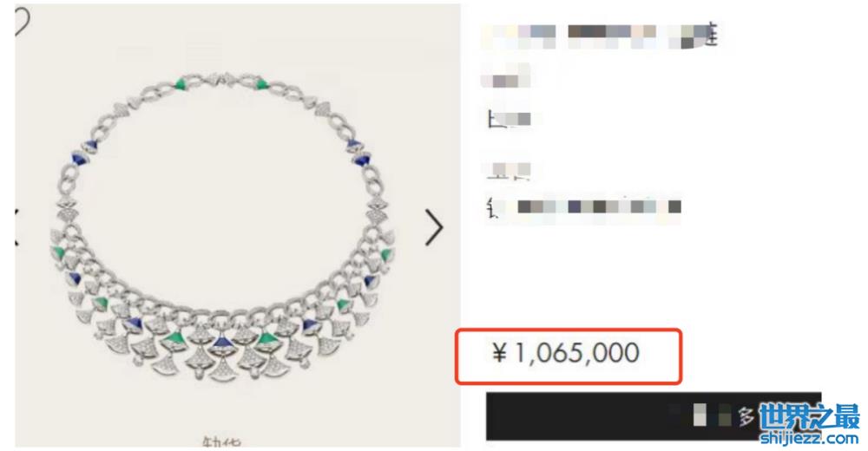Click the long pixelated description line
This screenshot has width=868, height=451.
pos(583,207)
